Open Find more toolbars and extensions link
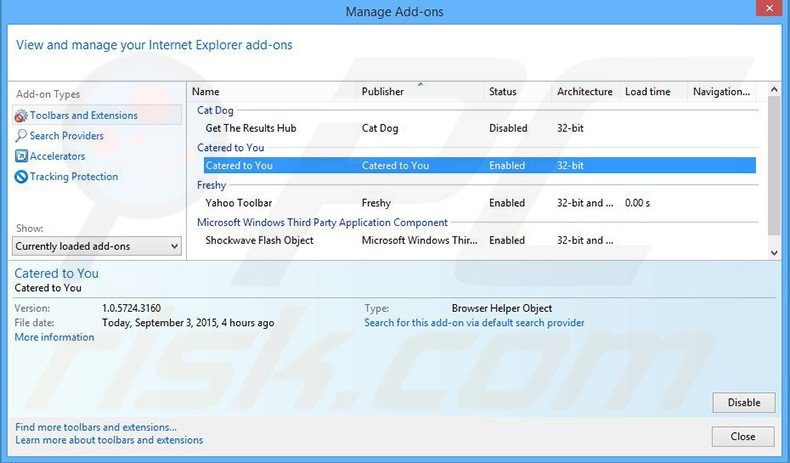 [x=96, y=427]
